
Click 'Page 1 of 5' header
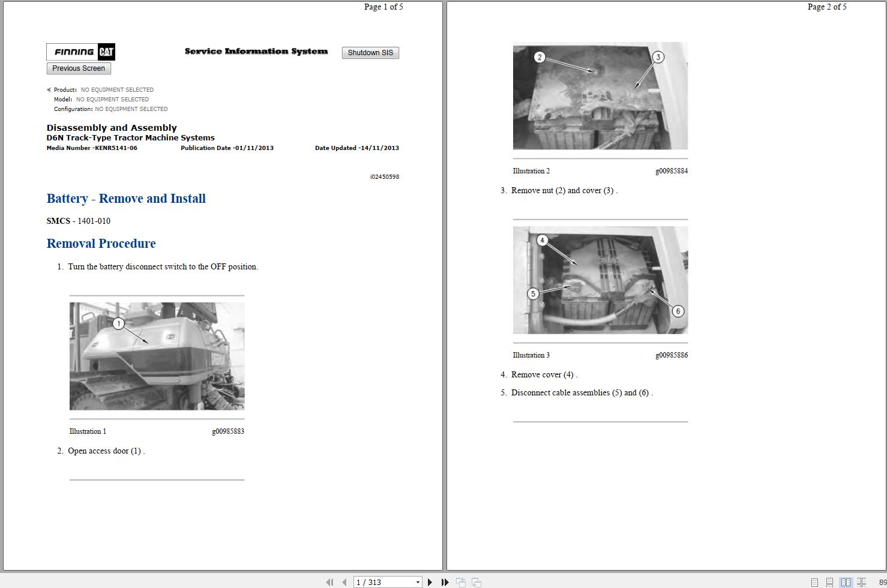383,7
